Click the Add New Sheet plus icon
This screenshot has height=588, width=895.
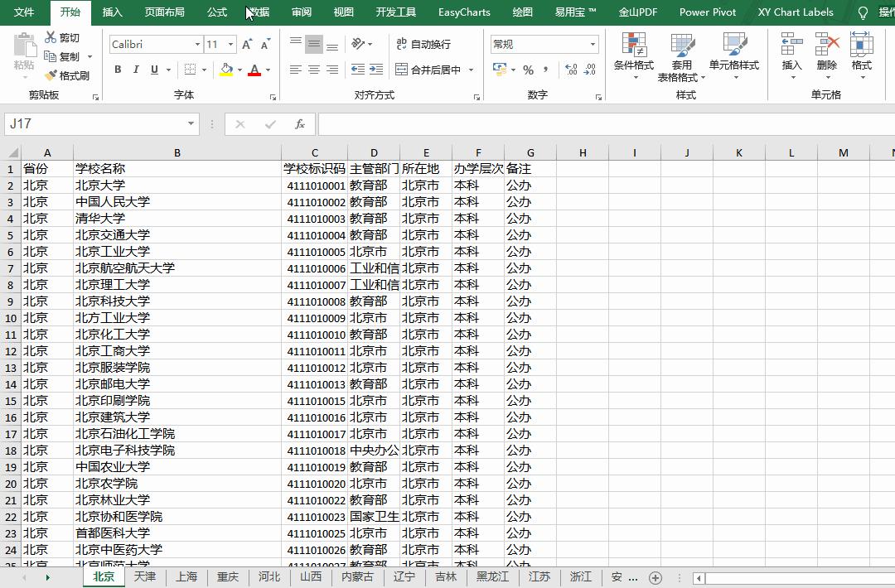656,577
